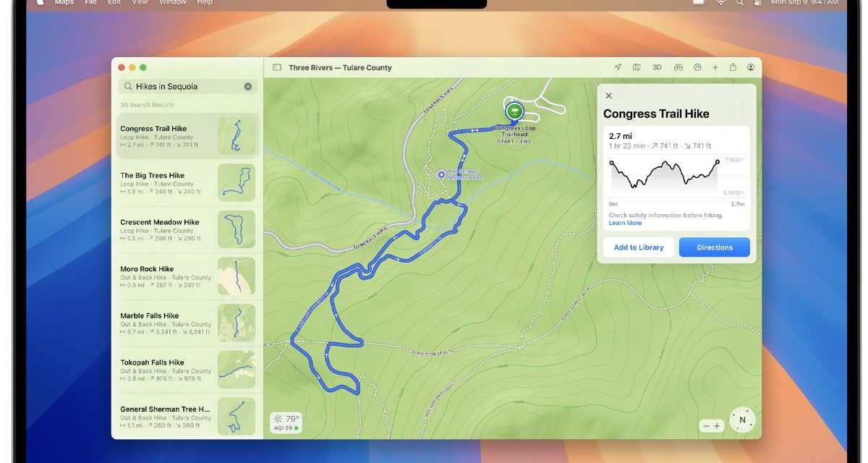Viewport: 868px width, 463px height.
Task: Click the Directions button
Action: (x=714, y=247)
